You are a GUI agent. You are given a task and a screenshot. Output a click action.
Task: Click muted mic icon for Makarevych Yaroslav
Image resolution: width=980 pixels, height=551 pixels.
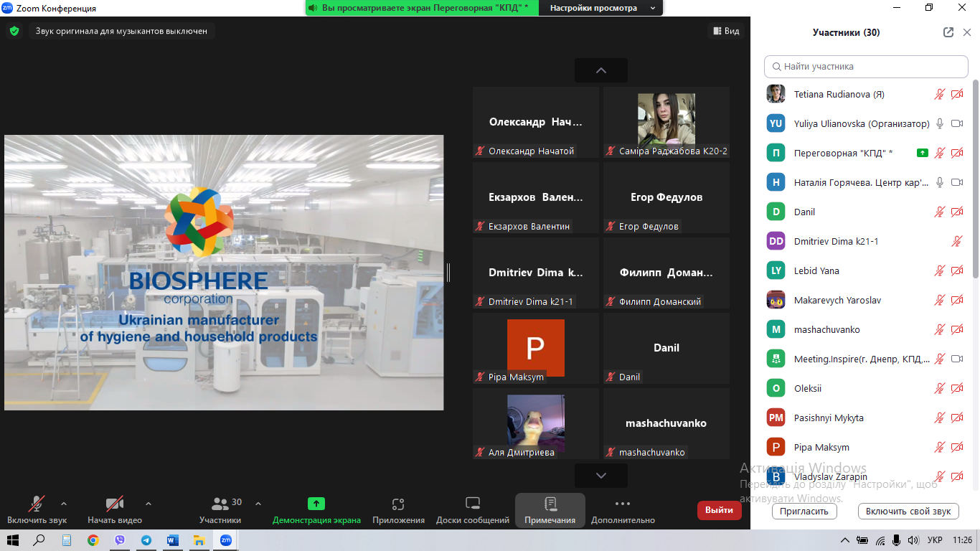[940, 300]
